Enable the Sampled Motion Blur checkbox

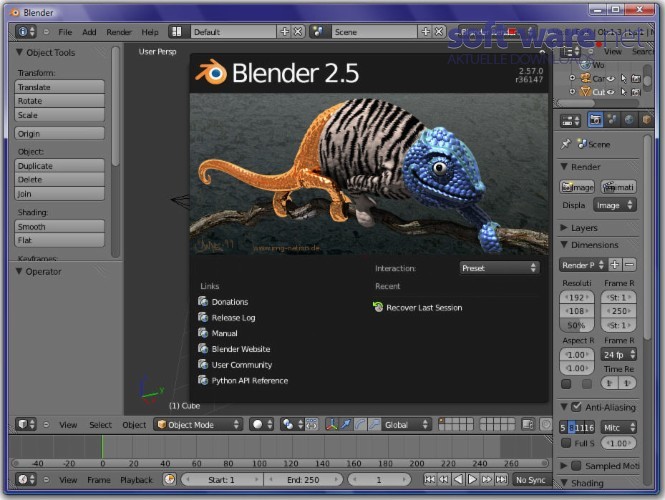(x=576, y=466)
